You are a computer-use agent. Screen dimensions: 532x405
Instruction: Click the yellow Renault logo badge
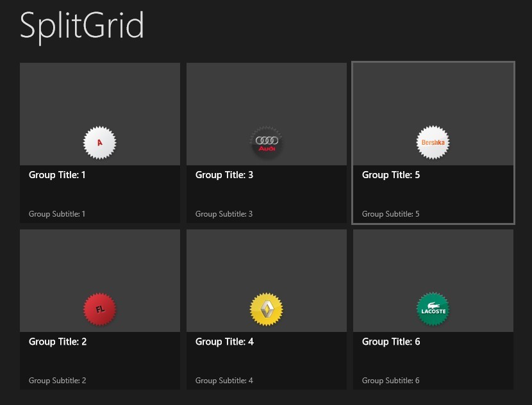(267, 309)
